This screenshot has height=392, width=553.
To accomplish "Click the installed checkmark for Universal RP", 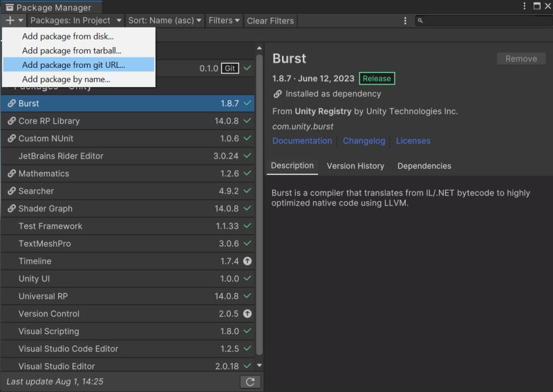I will [x=247, y=296].
